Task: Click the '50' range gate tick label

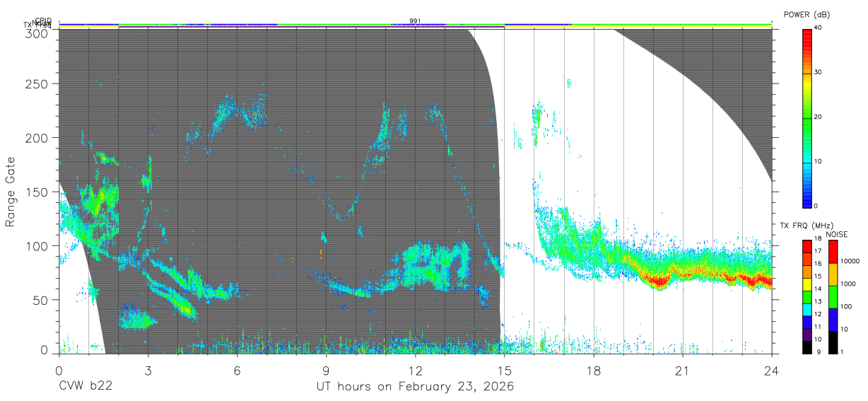Action: point(42,300)
